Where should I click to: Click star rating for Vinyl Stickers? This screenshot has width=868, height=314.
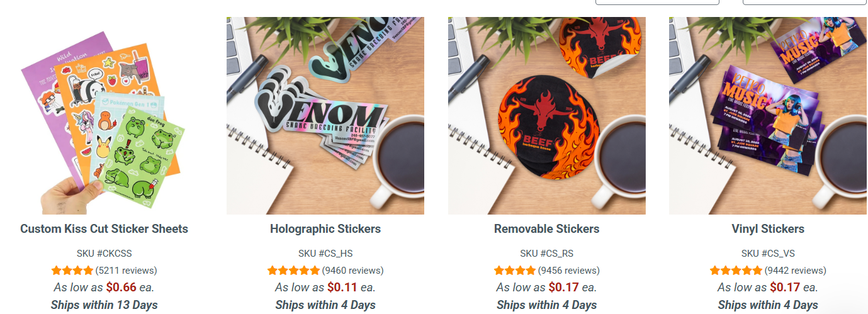736,271
